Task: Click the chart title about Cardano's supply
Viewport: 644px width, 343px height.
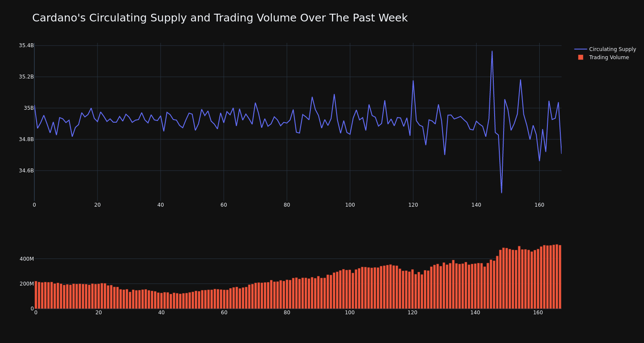Action: click(x=220, y=18)
